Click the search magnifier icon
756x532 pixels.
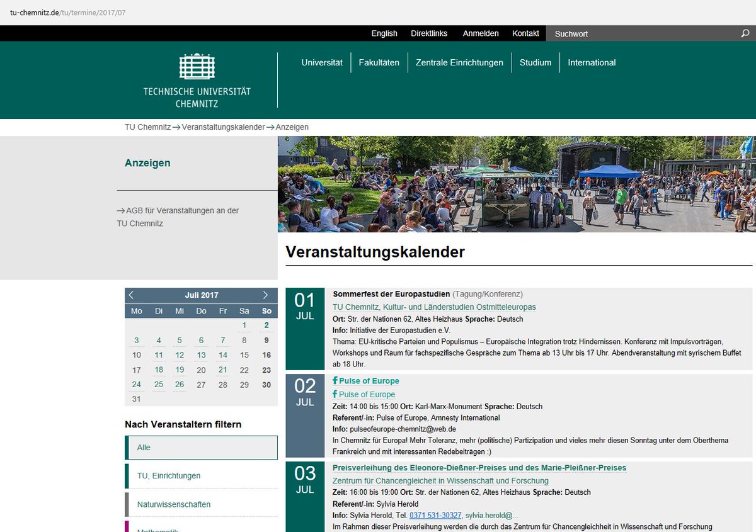[x=745, y=33]
